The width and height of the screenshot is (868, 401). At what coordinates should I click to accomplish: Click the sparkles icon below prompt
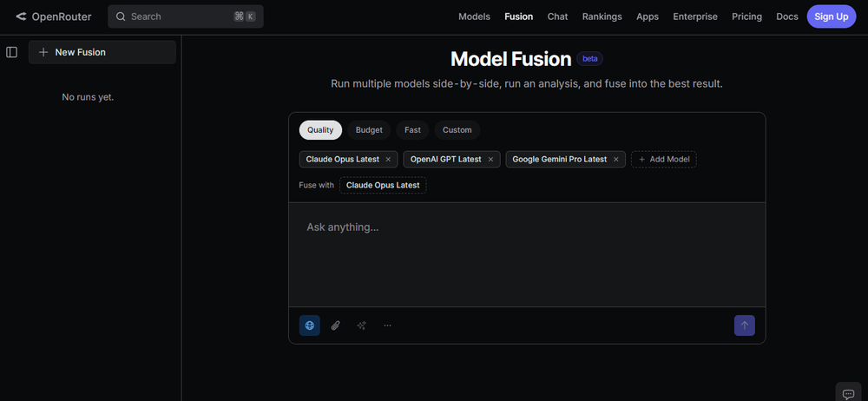pyautogui.click(x=361, y=325)
